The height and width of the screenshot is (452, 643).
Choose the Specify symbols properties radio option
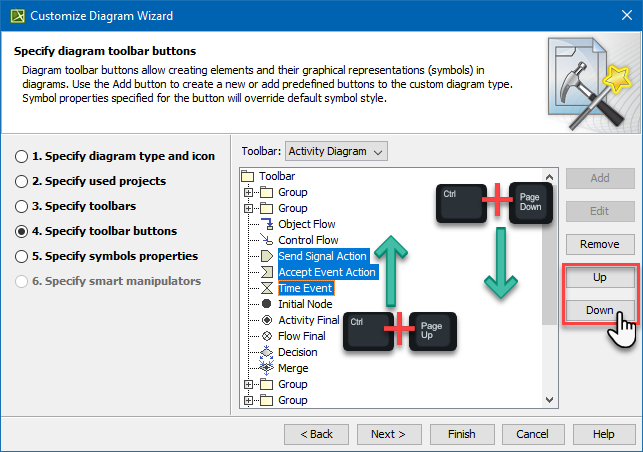(x=21, y=256)
